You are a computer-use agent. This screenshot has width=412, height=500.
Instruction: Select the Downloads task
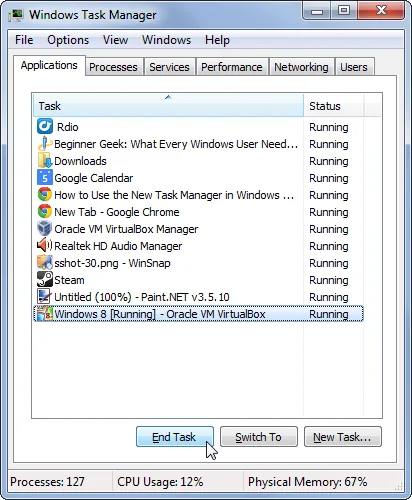[198, 161]
